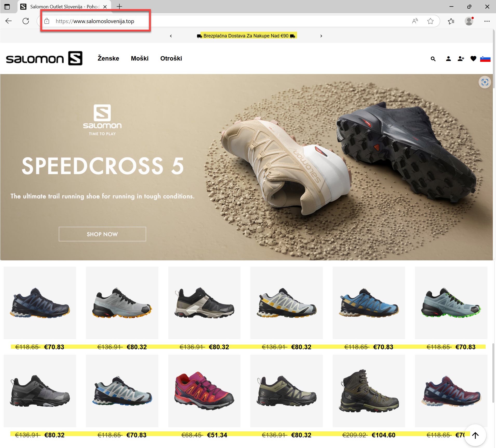Click the visual search icon on banner

tap(485, 82)
